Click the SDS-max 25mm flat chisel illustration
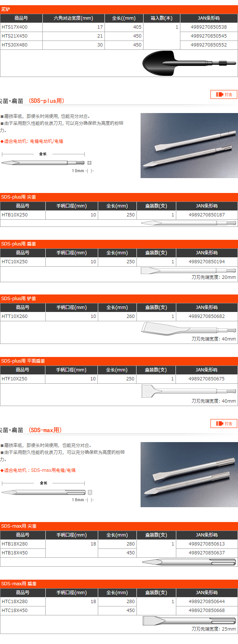Viewport: 238px width, 644px height. (189, 621)
